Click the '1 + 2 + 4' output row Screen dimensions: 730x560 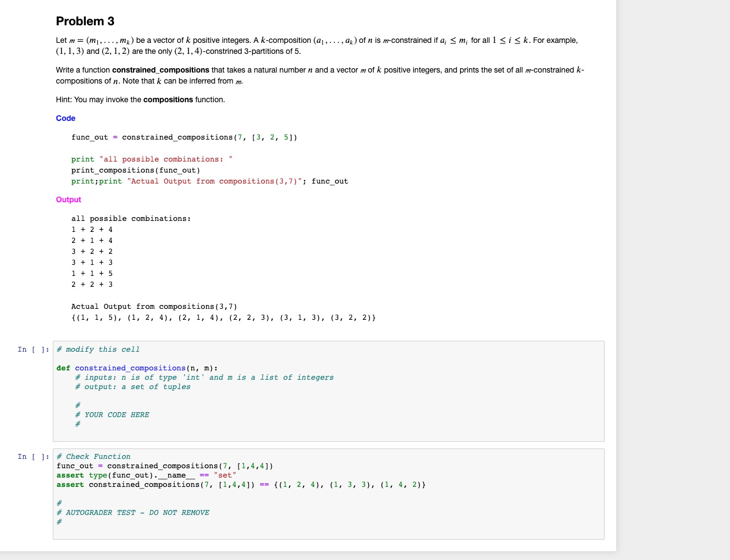[x=92, y=230]
